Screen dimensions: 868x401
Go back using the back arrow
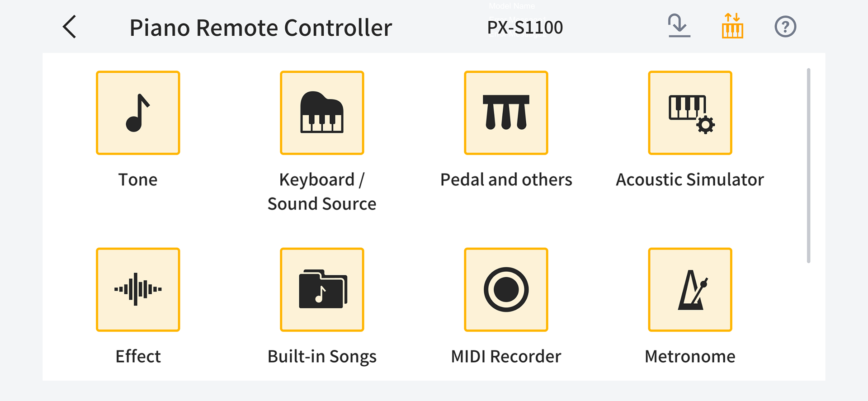coord(69,27)
